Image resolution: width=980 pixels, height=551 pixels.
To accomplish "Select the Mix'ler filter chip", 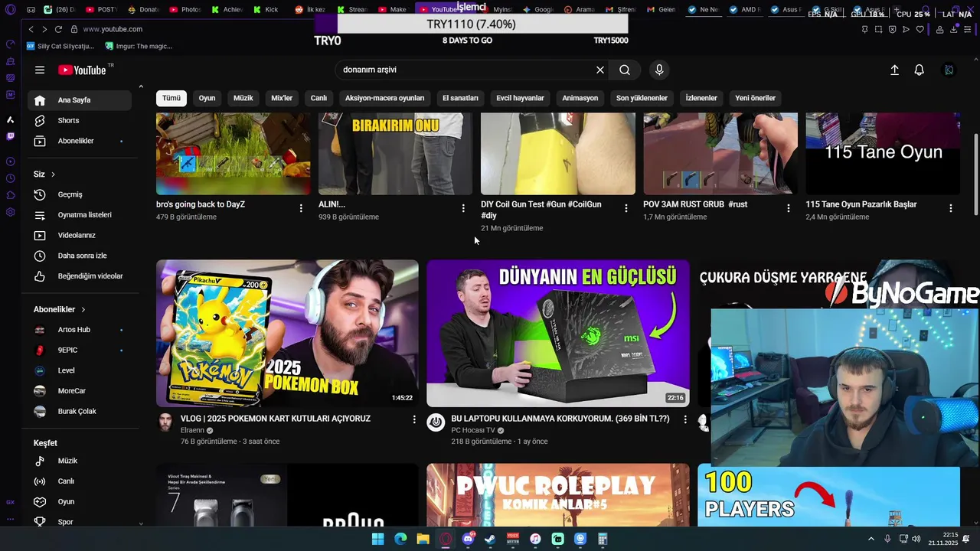I will pyautogui.click(x=282, y=98).
